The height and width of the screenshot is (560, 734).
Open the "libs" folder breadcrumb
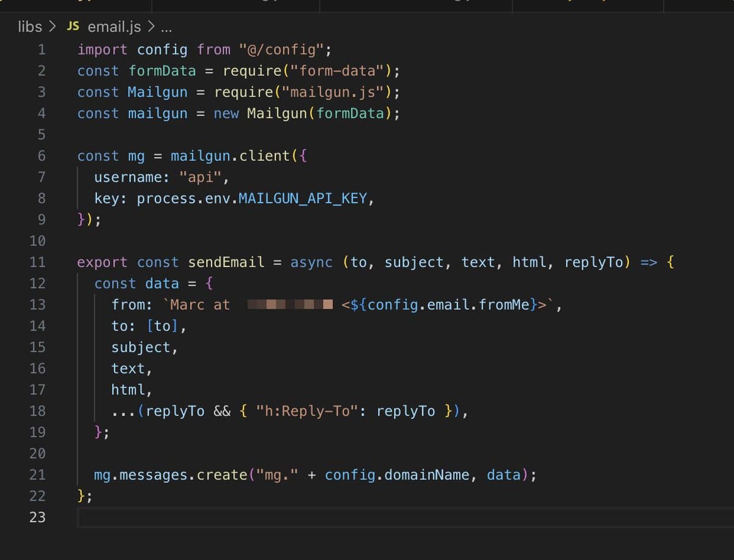coord(30,27)
